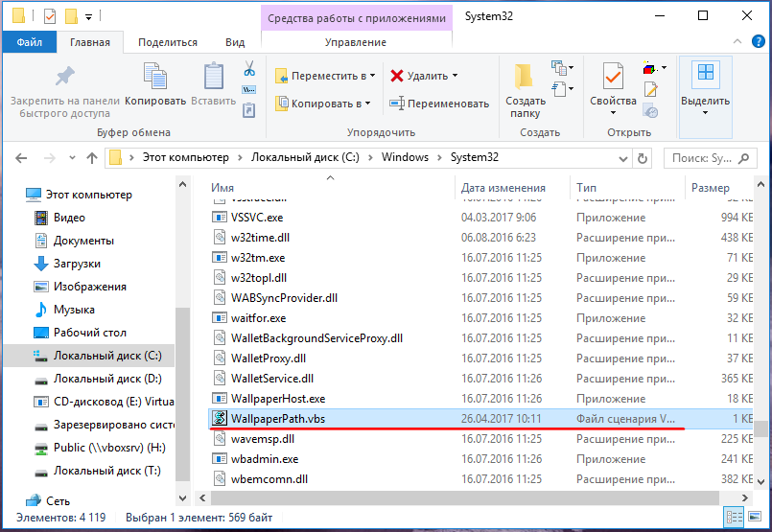Select Локальный диск (D:) in navigation pane
Image resolution: width=772 pixels, height=532 pixels.
(x=107, y=379)
